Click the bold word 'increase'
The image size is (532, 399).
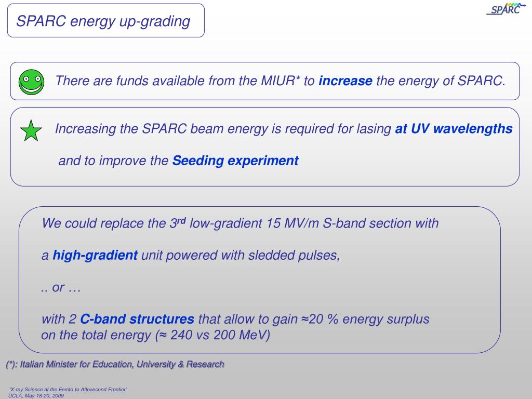pos(345,81)
